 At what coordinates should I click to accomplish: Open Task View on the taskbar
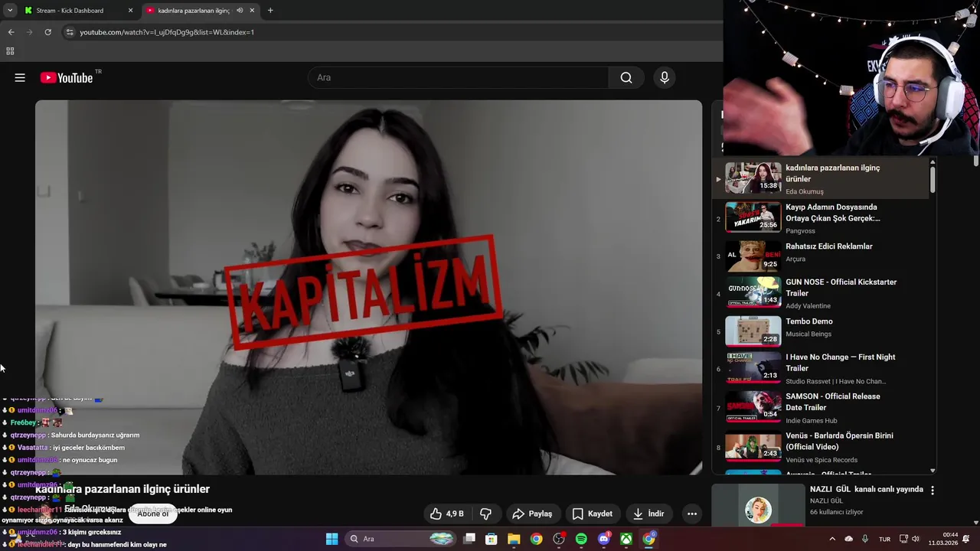click(469, 539)
